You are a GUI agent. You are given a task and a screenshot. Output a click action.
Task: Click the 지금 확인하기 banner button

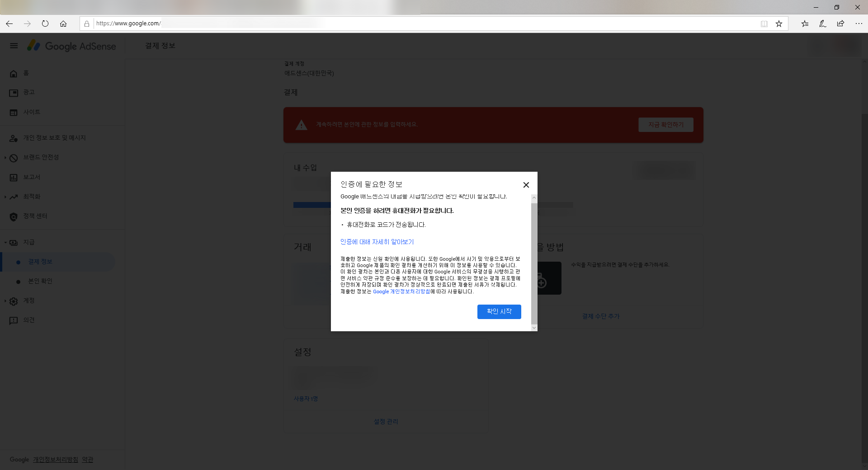pyautogui.click(x=666, y=125)
